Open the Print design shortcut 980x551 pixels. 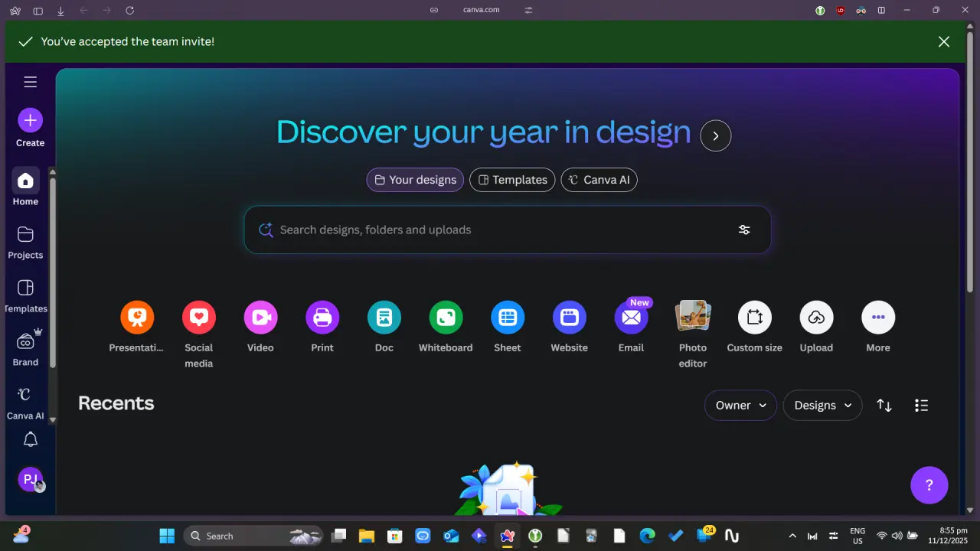coord(322,317)
